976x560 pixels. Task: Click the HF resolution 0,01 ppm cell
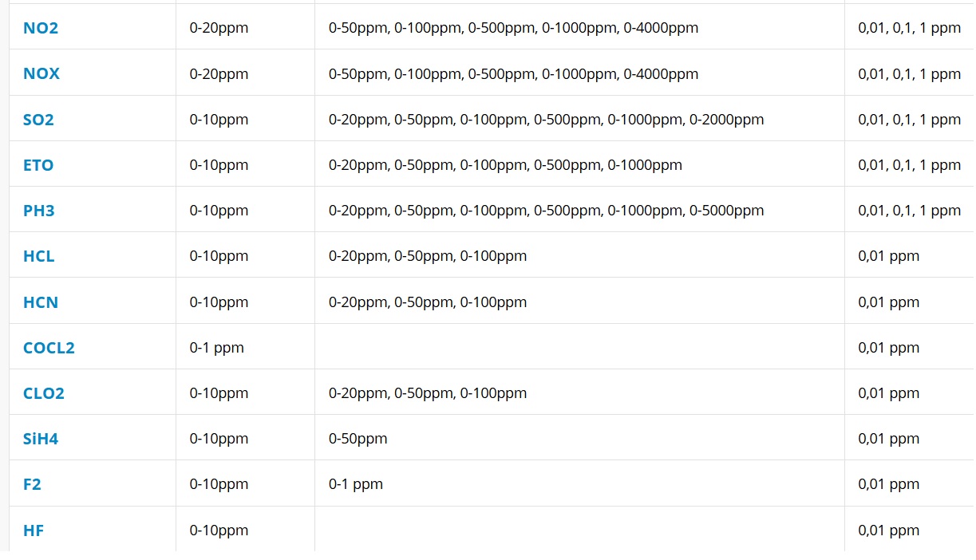click(x=888, y=530)
